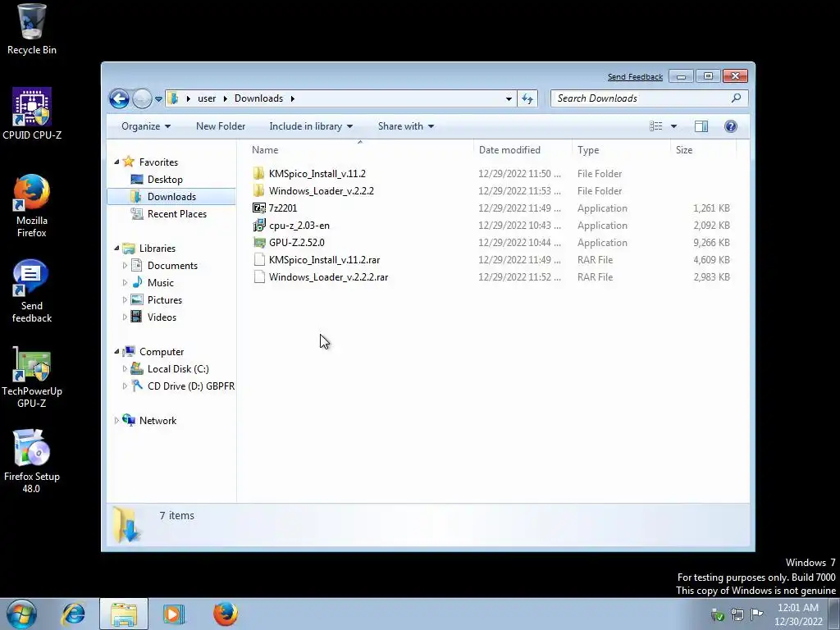This screenshot has height=630, width=840.
Task: Expand the Network tree node
Action: point(116,421)
